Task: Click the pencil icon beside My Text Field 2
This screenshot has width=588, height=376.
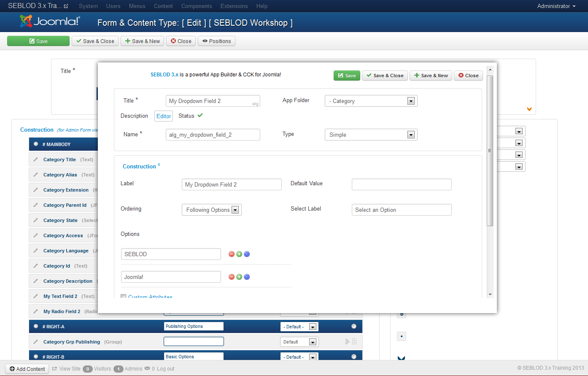Action: point(35,296)
